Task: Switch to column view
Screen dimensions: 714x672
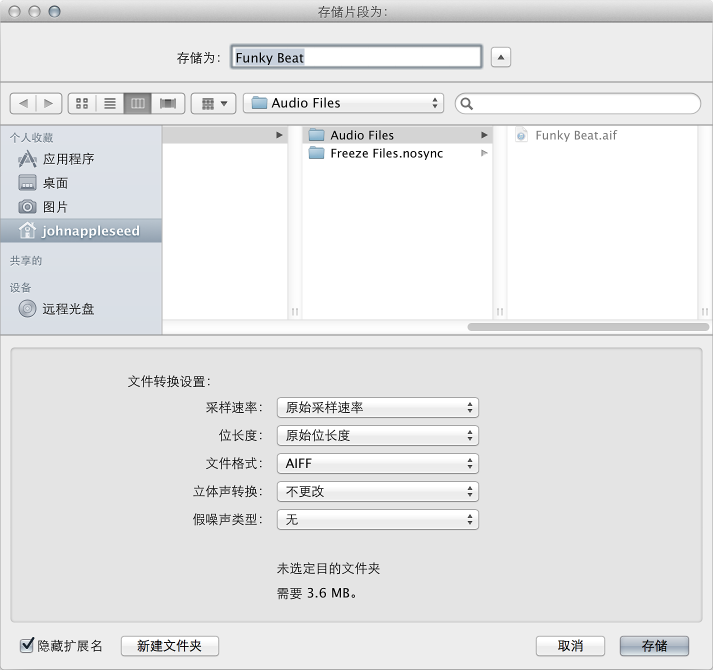Action: pos(138,103)
